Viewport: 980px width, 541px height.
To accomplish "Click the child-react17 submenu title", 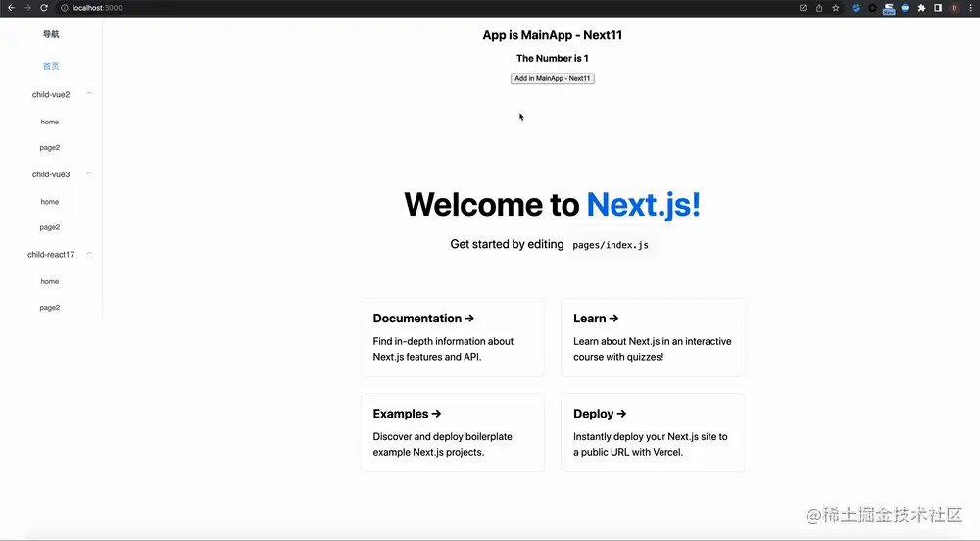I will click(51, 254).
